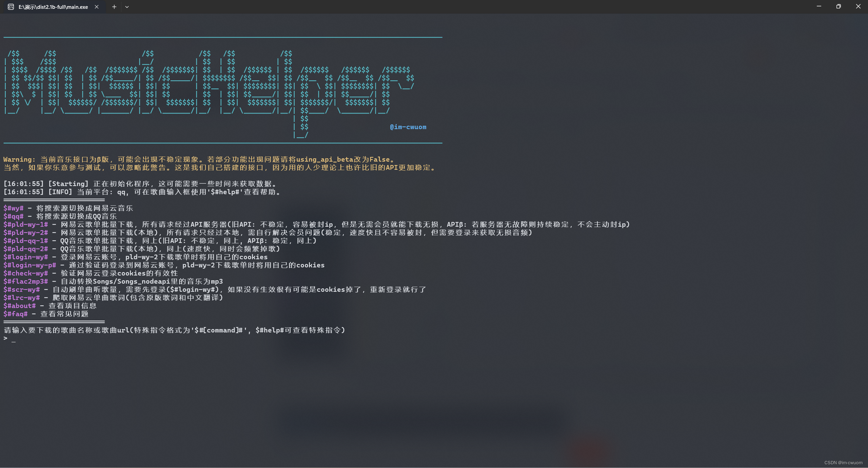Image resolution: width=868 pixels, height=468 pixels.
Task: Click the @im-cwuom author text
Action: coord(408,127)
